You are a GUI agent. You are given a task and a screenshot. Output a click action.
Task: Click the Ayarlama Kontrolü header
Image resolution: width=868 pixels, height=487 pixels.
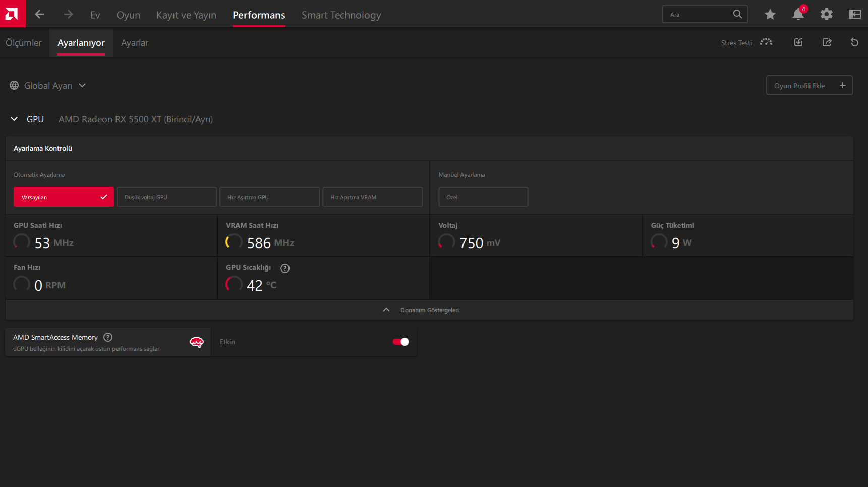(43, 148)
